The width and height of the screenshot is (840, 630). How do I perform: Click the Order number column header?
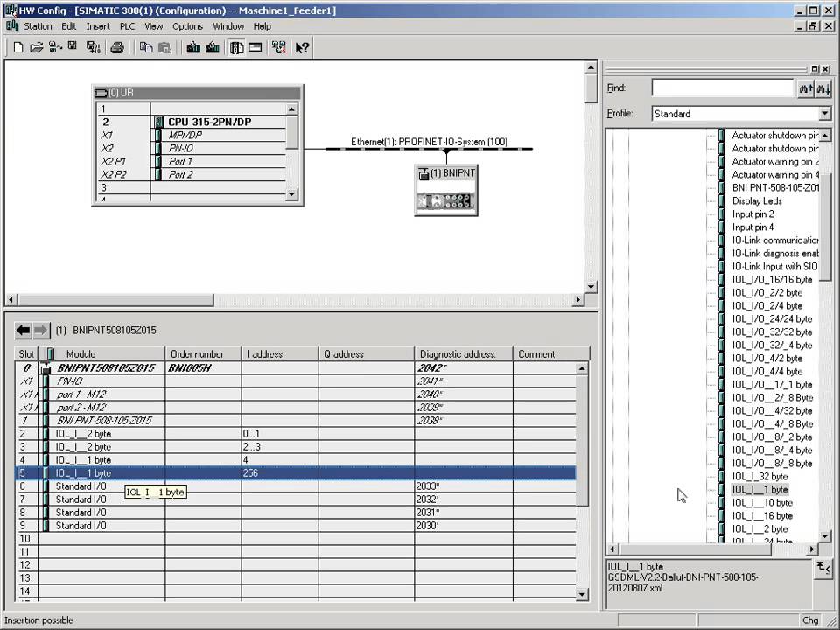click(203, 354)
